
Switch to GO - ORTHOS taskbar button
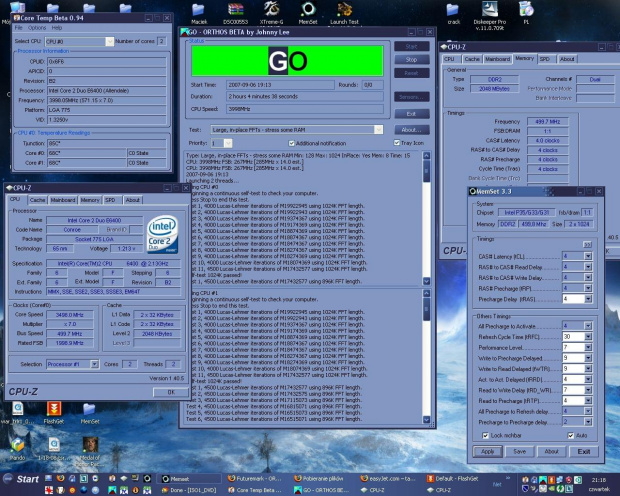[x=321, y=490]
